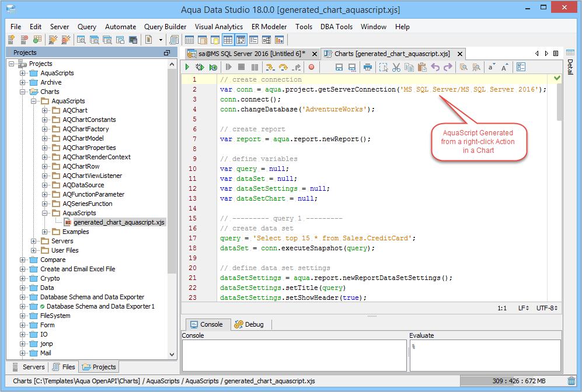Click the memory garbage collect trash icon
The height and width of the screenshot is (392, 582).
click(x=571, y=381)
